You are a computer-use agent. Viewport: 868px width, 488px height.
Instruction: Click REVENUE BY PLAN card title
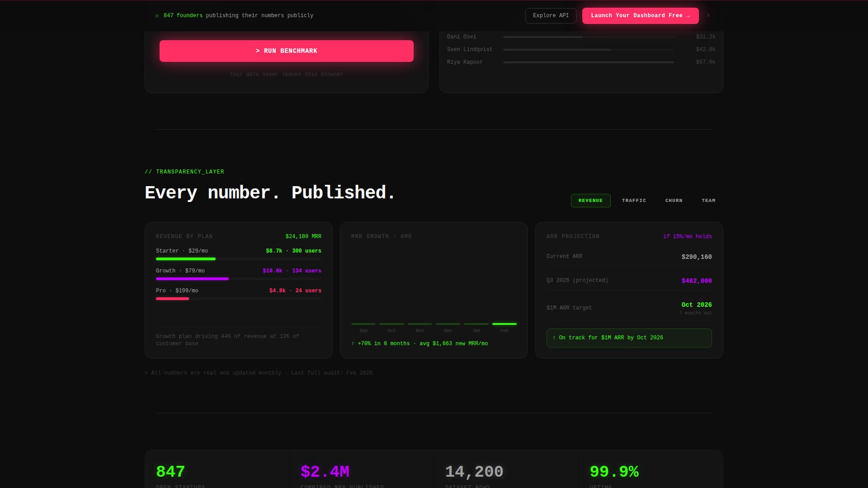pyautogui.click(x=184, y=236)
